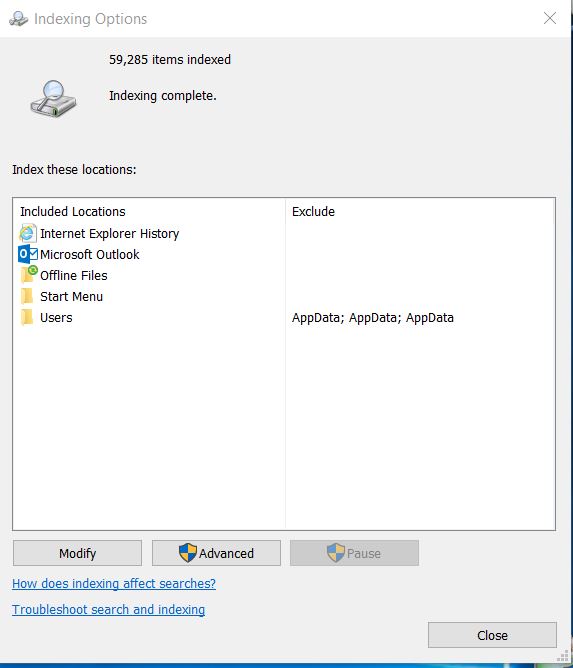
Task: Select the Users location entry
Action: point(56,317)
